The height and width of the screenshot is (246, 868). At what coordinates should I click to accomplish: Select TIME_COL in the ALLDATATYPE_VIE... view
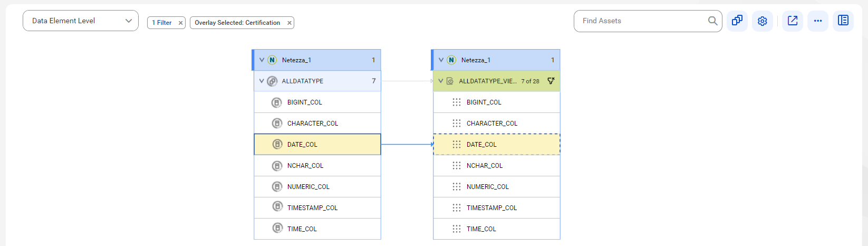pyautogui.click(x=497, y=229)
